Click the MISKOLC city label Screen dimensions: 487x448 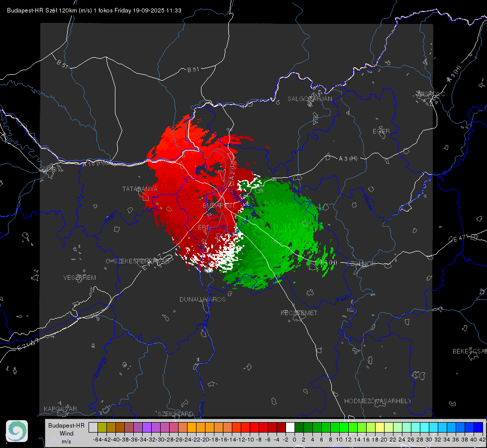(x=431, y=94)
